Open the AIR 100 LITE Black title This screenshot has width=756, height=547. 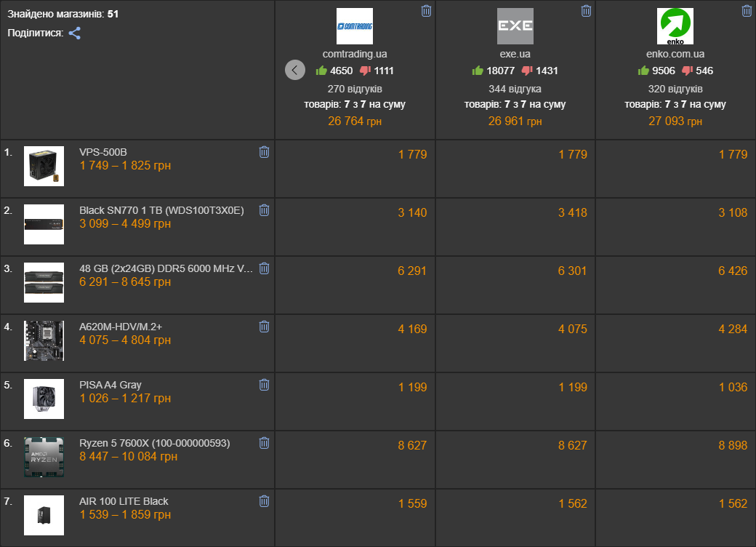(124, 501)
